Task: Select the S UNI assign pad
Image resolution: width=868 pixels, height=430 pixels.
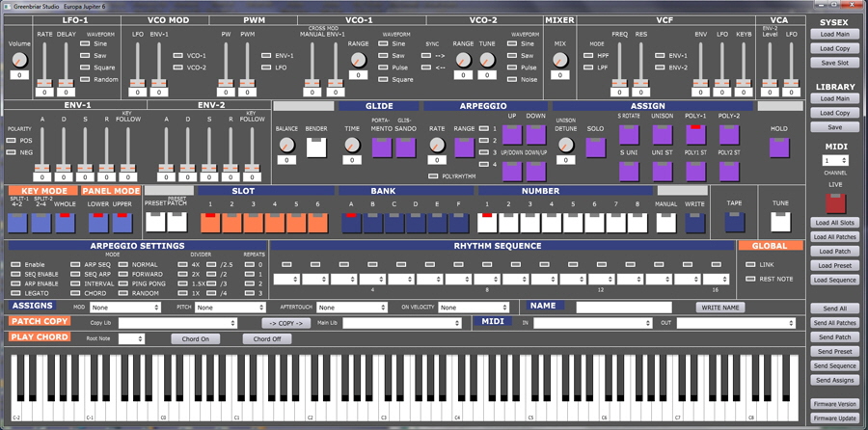Action: pyautogui.click(x=630, y=171)
